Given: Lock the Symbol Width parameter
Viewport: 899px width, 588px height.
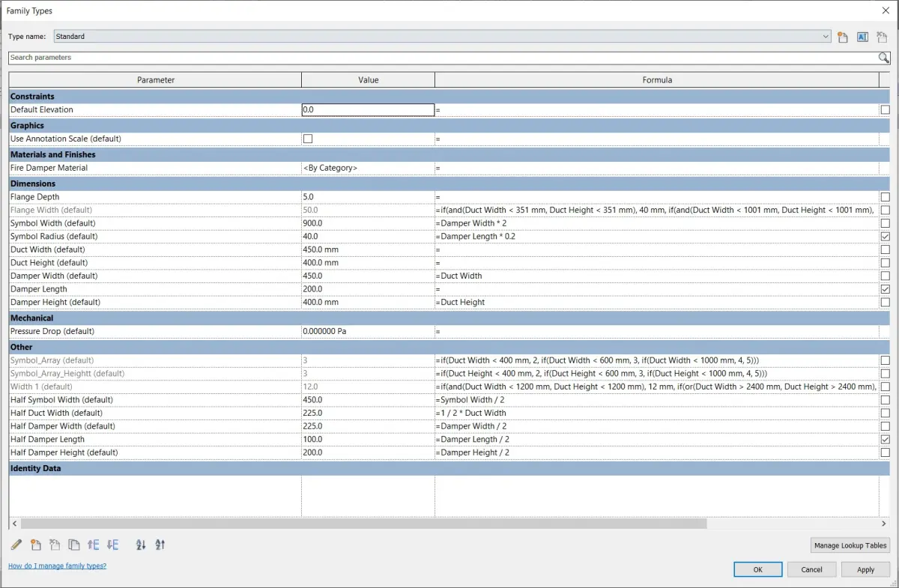Looking at the screenshot, I should pyautogui.click(x=886, y=223).
